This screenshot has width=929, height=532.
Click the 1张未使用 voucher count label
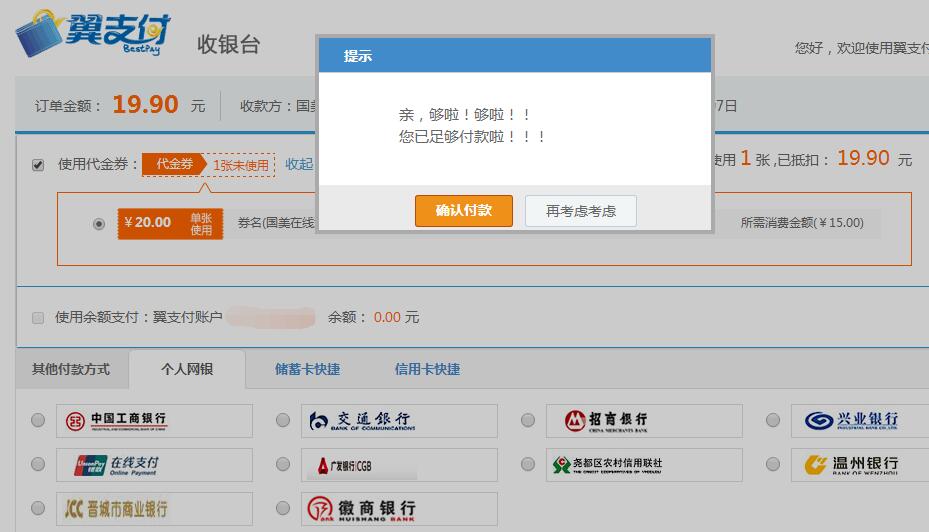(x=241, y=165)
